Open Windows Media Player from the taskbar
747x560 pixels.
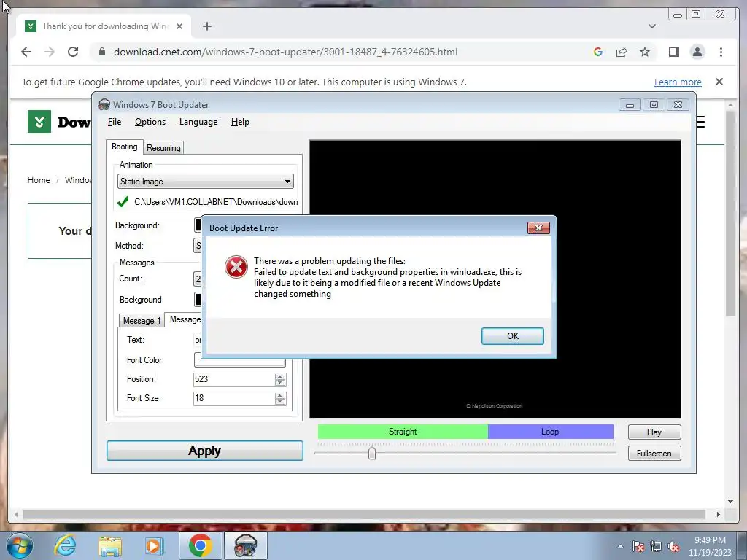153,545
